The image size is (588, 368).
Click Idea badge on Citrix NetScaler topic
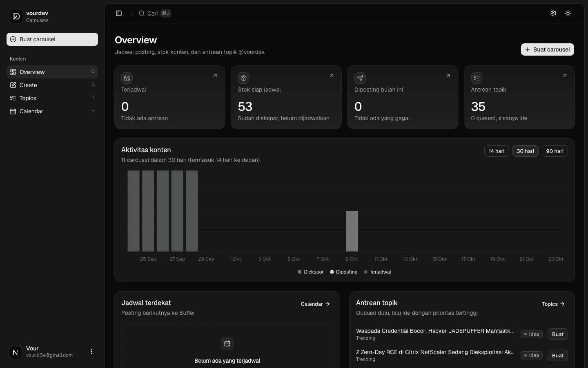[532, 355]
